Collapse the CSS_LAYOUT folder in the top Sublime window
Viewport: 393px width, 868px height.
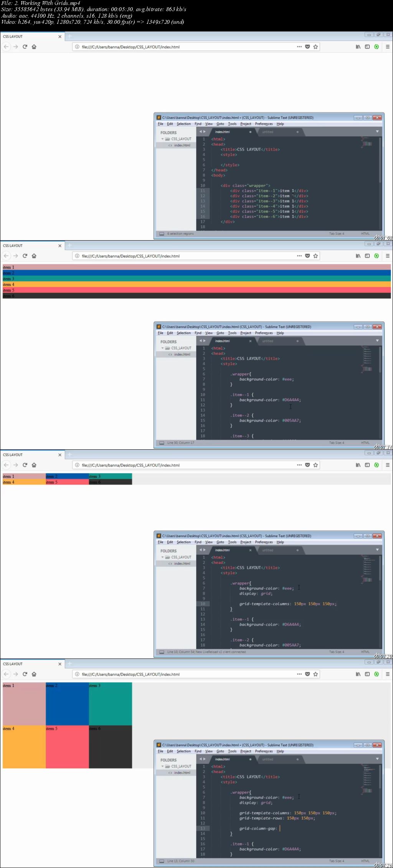(x=163, y=139)
